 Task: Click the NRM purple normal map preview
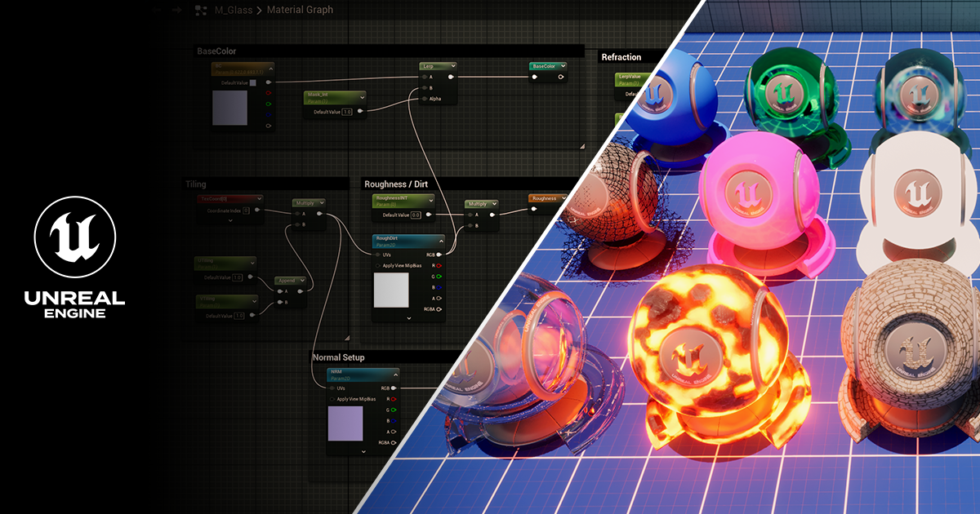pos(345,423)
